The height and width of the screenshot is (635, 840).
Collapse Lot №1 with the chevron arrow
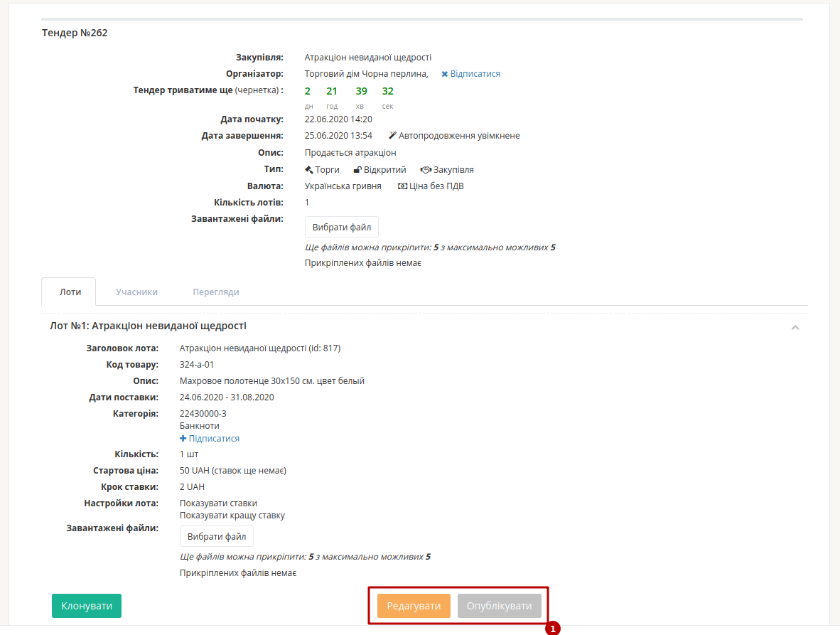795,327
